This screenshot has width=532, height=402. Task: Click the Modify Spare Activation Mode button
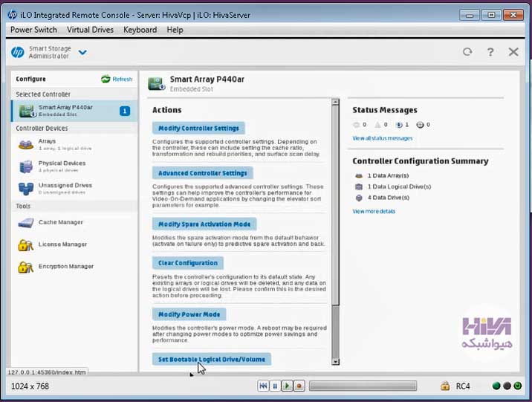(204, 224)
